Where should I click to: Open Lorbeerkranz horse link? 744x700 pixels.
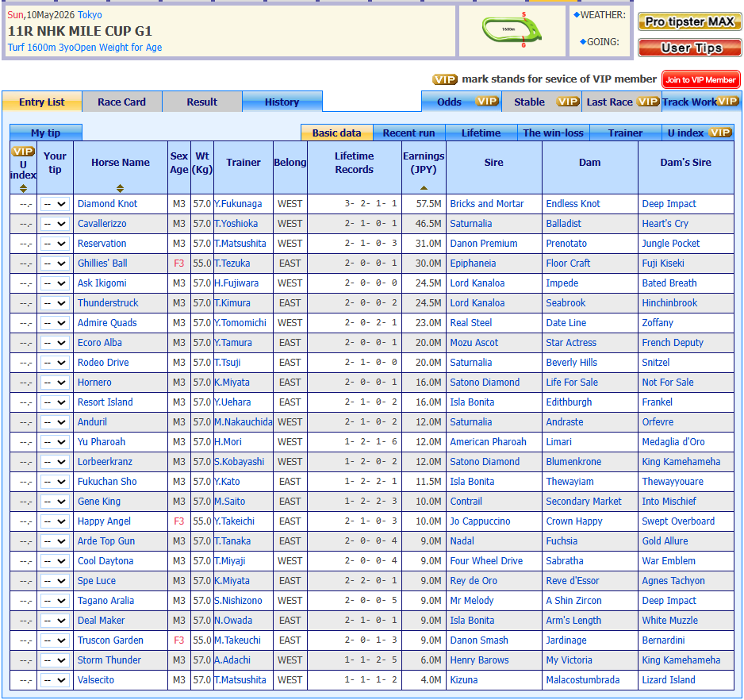(x=105, y=462)
